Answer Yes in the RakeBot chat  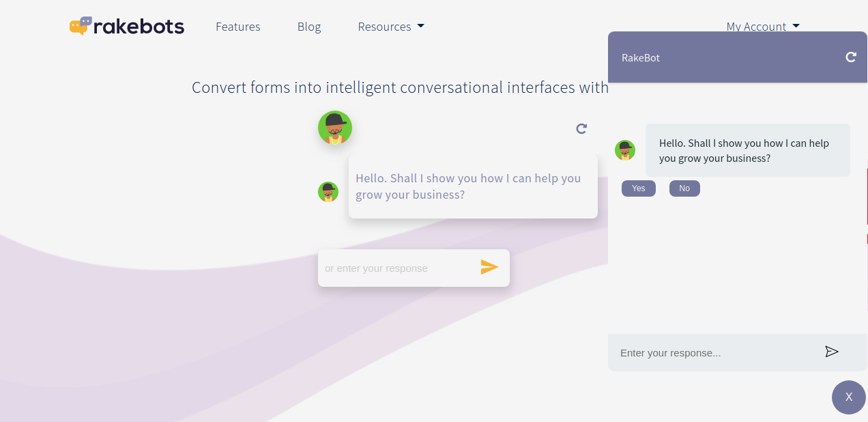pos(639,188)
